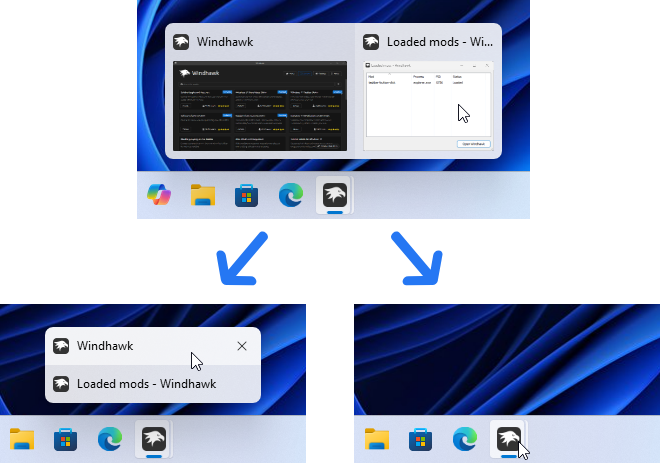
Task: Open File Explorer in the bottom-left taskbar
Action: coord(22,439)
